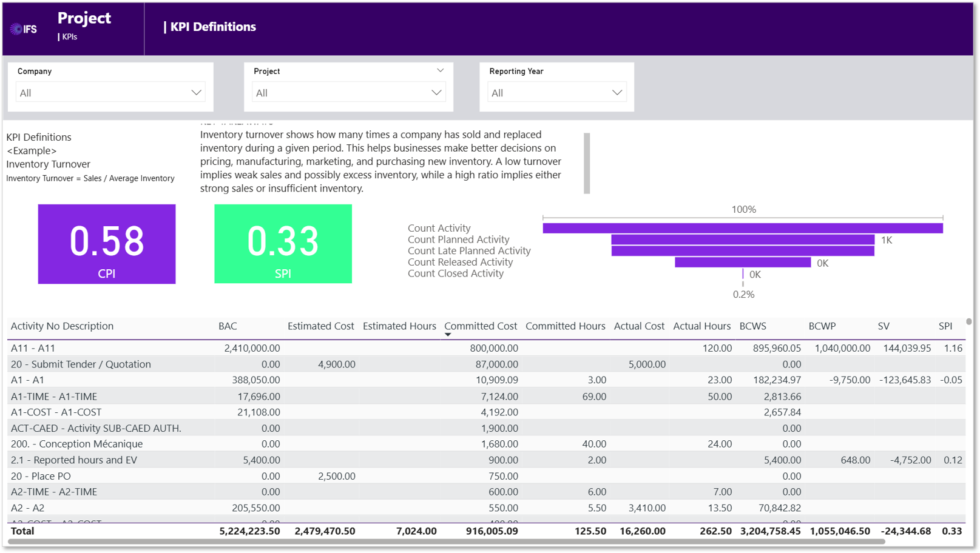Select the '20 - Place PO' row
Screen dimensions: 980x553
[x=486, y=476]
